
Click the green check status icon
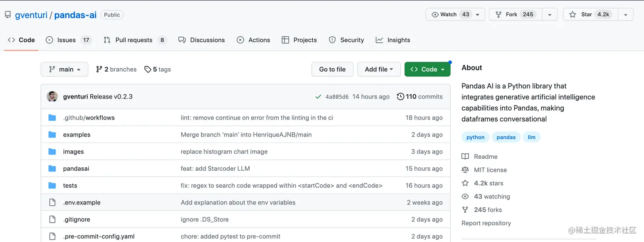[318, 97]
